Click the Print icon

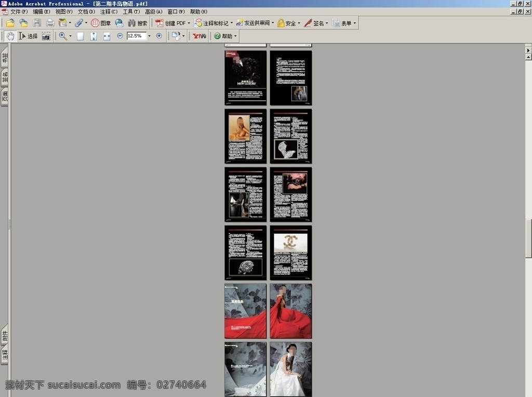click(x=50, y=23)
